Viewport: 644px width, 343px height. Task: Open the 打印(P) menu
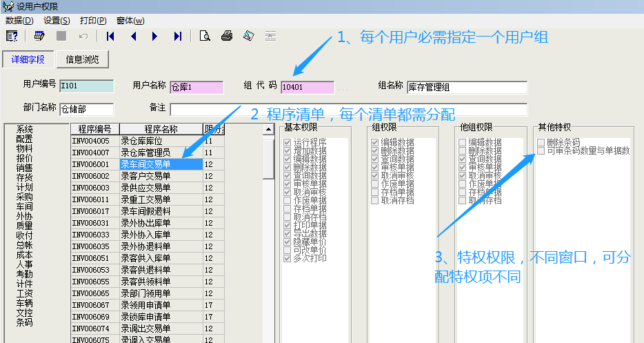pyautogui.click(x=92, y=21)
